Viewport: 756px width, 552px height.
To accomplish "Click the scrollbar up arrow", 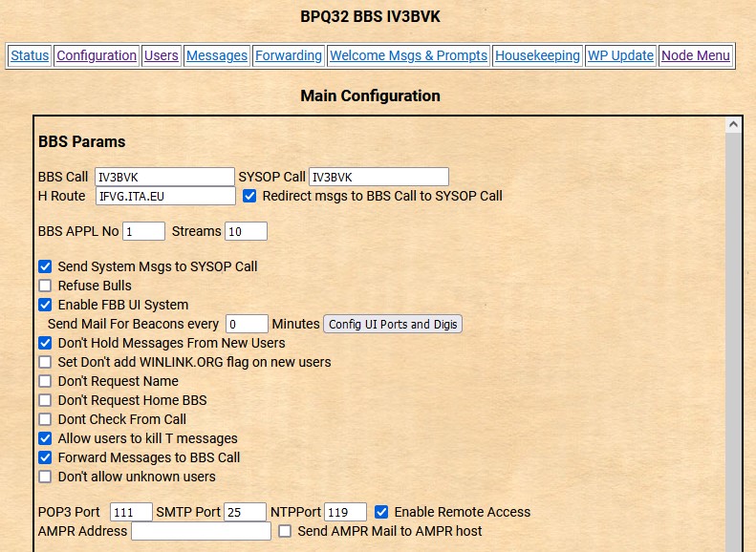I will tap(733, 125).
